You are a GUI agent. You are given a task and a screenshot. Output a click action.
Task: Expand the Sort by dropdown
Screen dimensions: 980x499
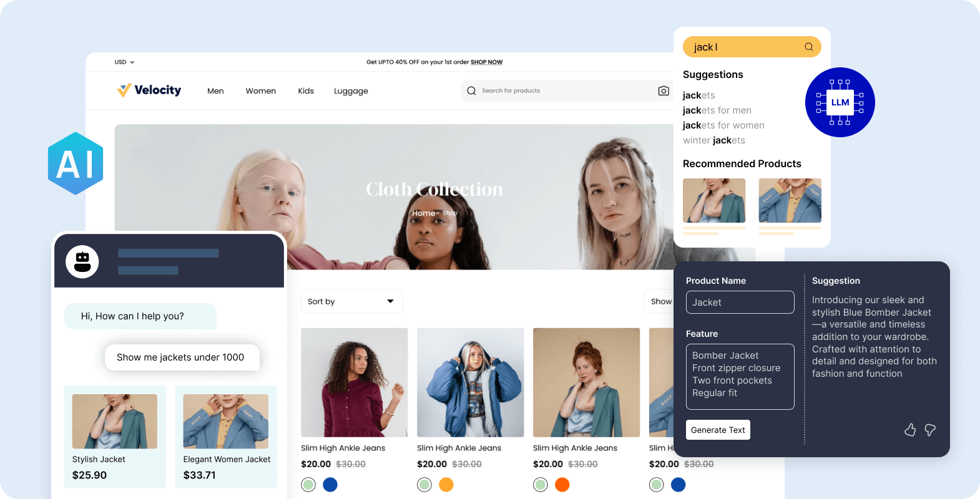click(x=352, y=301)
